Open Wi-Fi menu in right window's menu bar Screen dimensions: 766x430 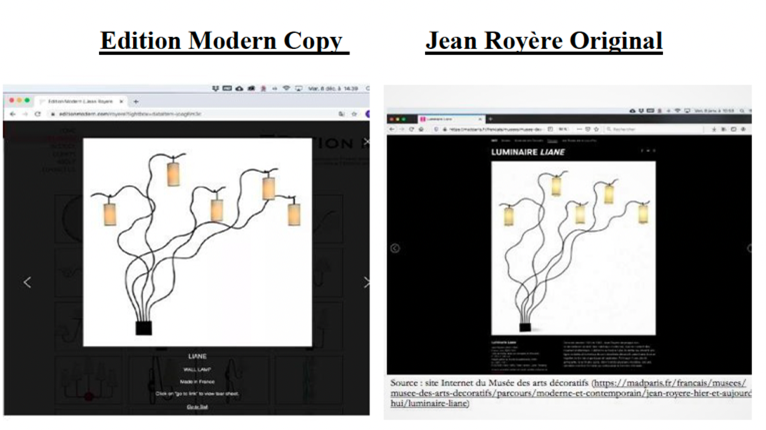point(677,111)
